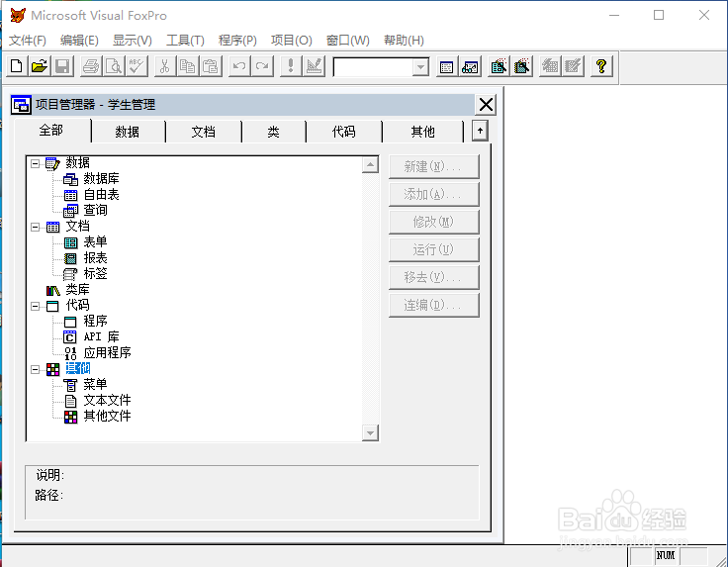Click the 运行(U) button
The image size is (728, 567).
433,249
